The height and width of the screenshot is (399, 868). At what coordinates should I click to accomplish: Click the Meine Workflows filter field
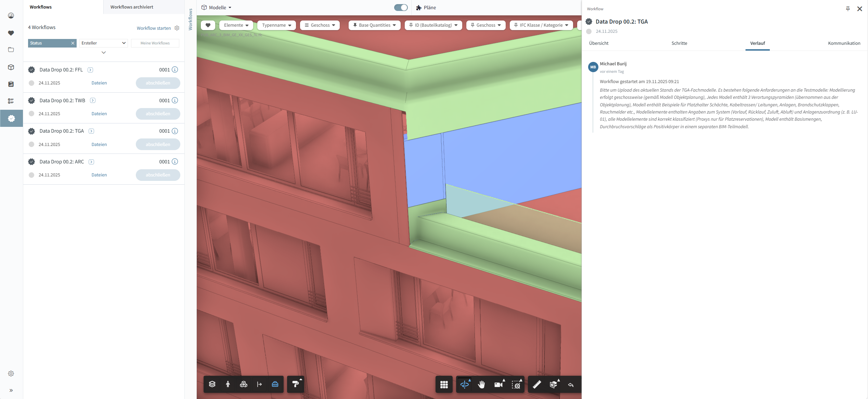tap(155, 43)
